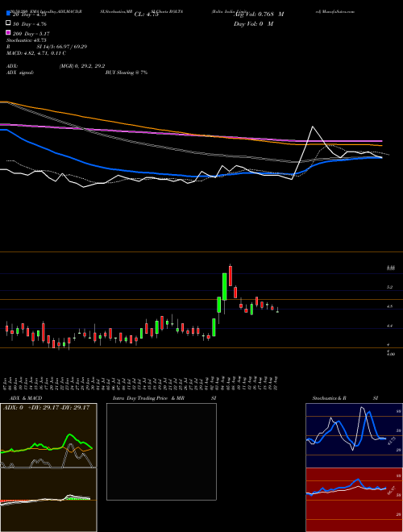The image size is (403, 532).
Task: Click the 4.8 price axis label
Action: pyautogui.click(x=389, y=306)
